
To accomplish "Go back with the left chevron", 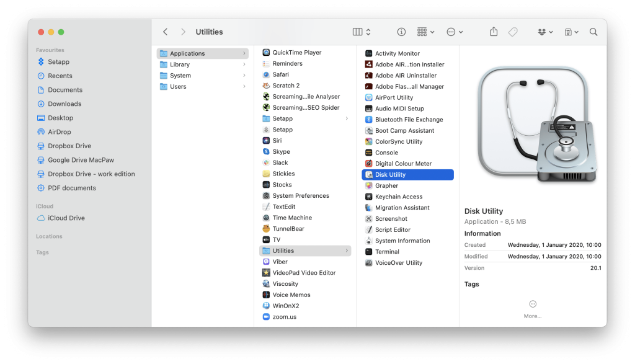I will [165, 32].
